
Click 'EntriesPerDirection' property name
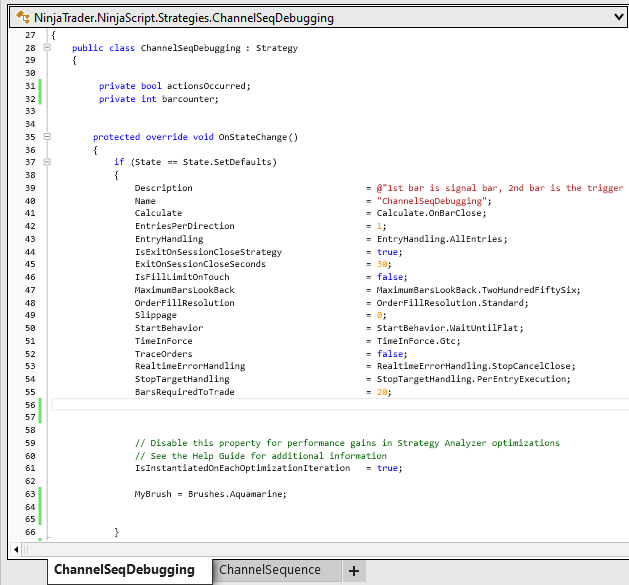tap(185, 226)
